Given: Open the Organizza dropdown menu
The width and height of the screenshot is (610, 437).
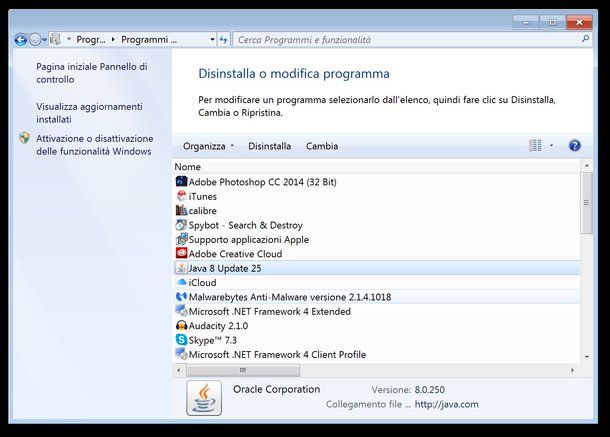Looking at the screenshot, I should (209, 146).
